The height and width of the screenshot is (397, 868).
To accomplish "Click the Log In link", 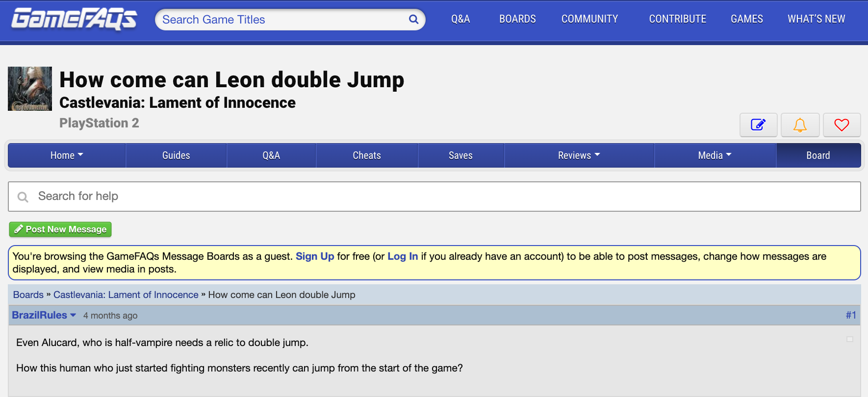I will [403, 256].
